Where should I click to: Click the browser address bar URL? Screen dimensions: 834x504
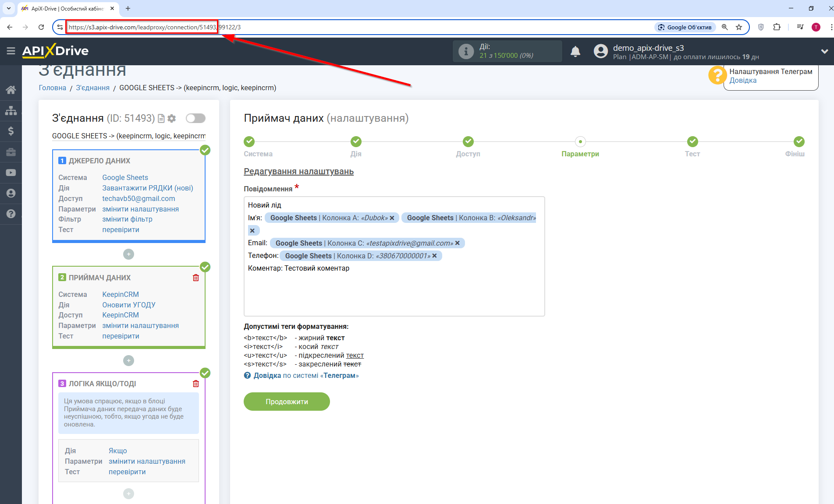155,27
